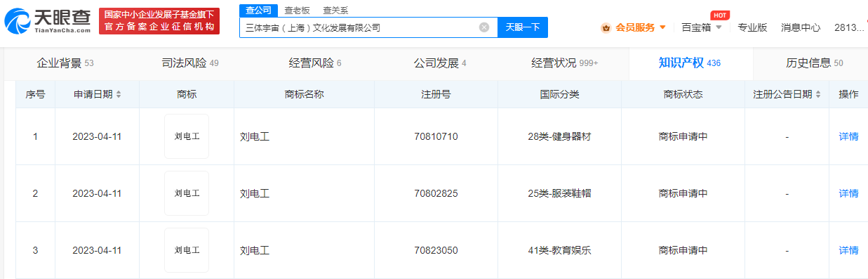The width and height of the screenshot is (868, 279).
Task: Clear the search box with the X icon
Action: pyautogui.click(x=484, y=27)
